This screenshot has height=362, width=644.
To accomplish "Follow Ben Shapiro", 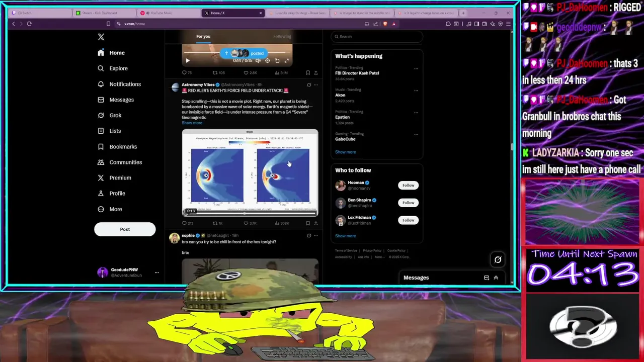I will pyautogui.click(x=408, y=203).
